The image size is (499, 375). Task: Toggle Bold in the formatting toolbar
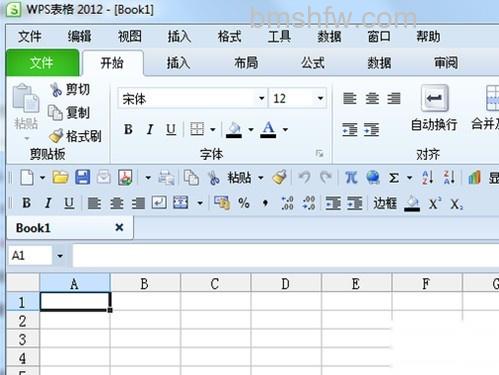pos(26,203)
